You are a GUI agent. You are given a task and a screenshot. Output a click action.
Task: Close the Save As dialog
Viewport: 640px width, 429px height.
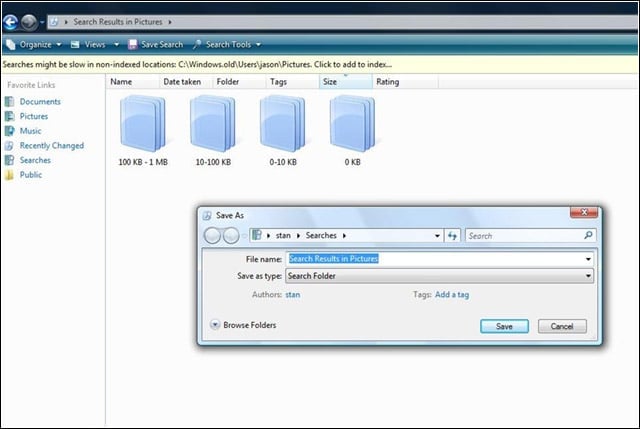coord(584,212)
